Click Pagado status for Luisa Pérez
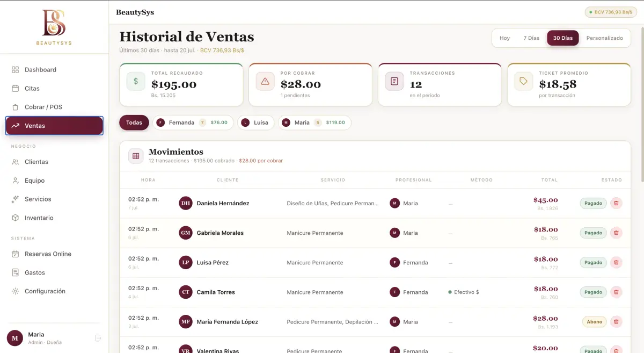Image resolution: width=644 pixels, height=353 pixels. click(x=593, y=262)
